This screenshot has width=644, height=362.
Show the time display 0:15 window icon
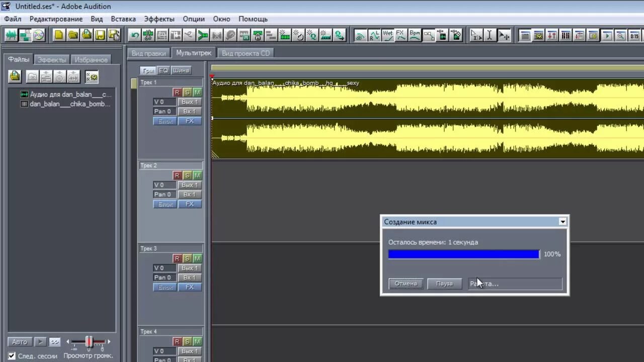pos(634,35)
